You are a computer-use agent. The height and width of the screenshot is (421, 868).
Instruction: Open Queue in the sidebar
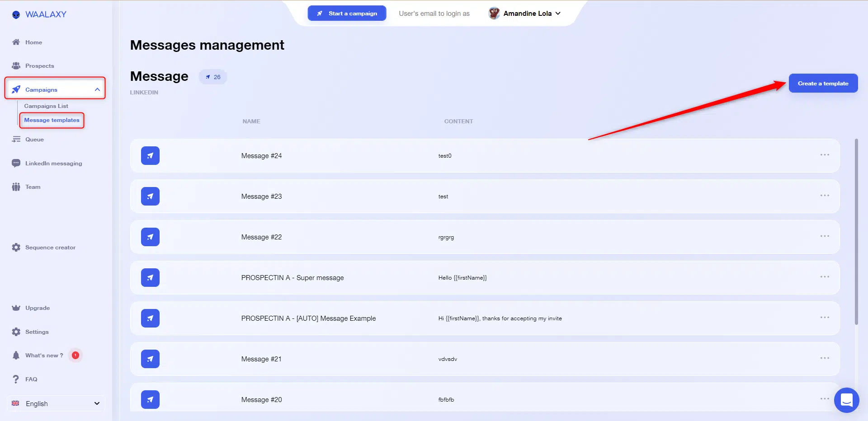click(34, 139)
